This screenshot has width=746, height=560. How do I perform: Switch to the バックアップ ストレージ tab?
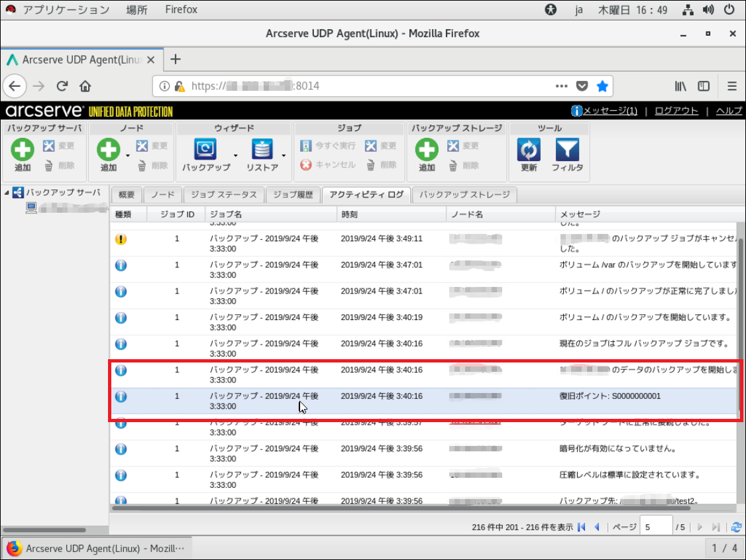pos(464,195)
